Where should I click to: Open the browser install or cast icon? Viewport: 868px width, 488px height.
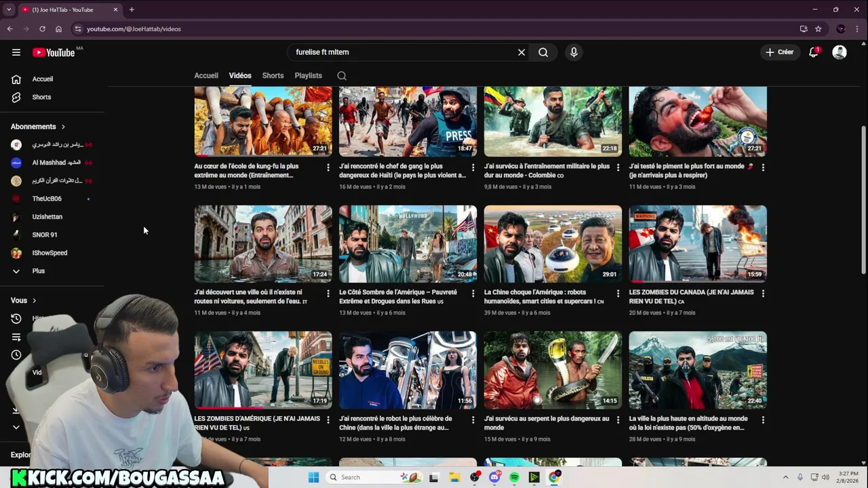pyautogui.click(x=804, y=29)
